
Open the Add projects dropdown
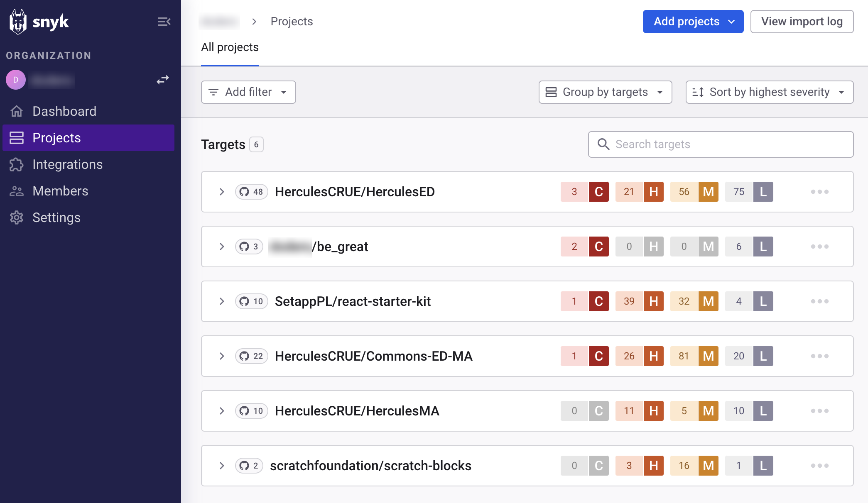pyautogui.click(x=693, y=22)
